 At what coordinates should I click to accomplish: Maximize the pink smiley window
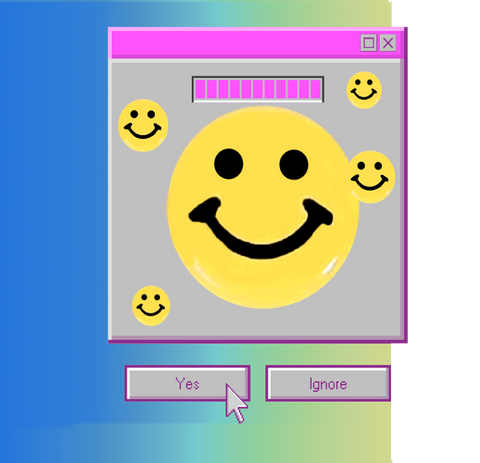point(369,43)
